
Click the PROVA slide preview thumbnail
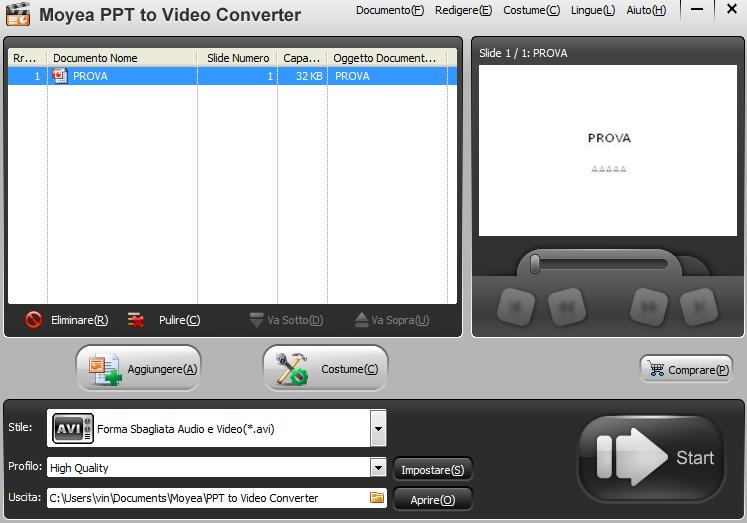(x=607, y=151)
